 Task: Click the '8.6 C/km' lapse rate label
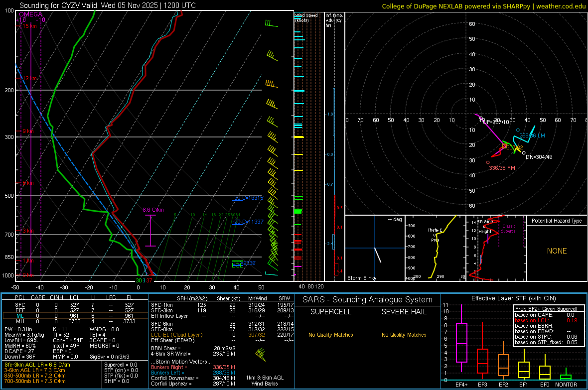(x=153, y=210)
